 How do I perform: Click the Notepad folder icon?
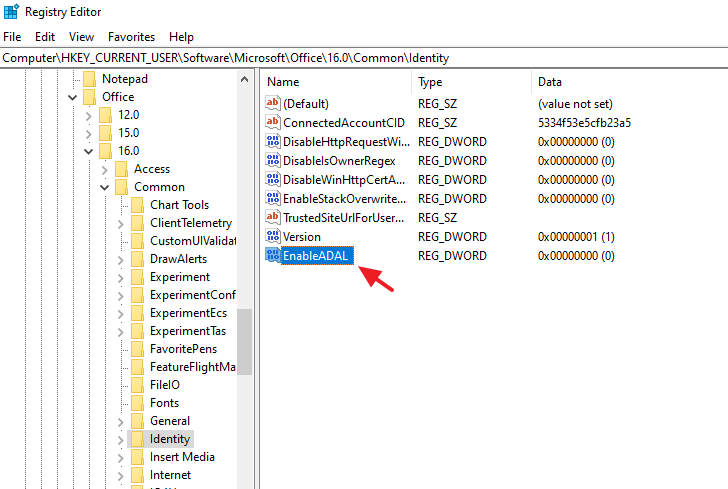pyautogui.click(x=89, y=79)
